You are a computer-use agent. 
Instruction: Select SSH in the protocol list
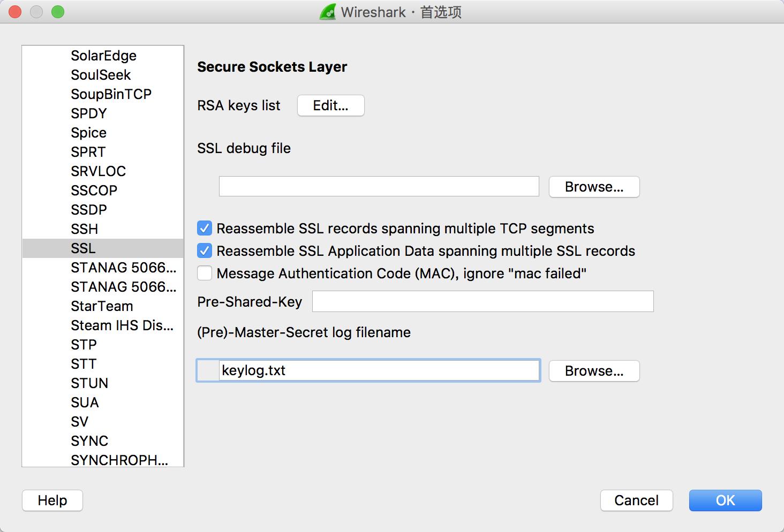(x=85, y=229)
